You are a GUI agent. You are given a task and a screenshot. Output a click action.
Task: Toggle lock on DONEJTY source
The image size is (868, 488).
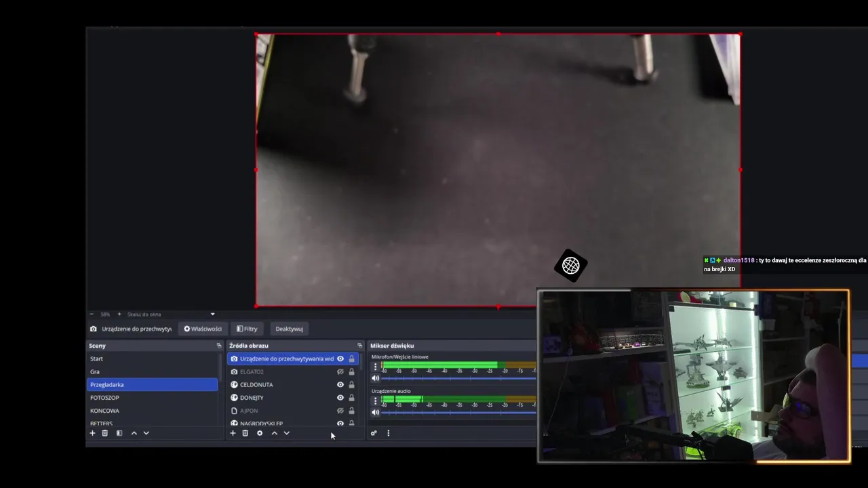point(351,398)
